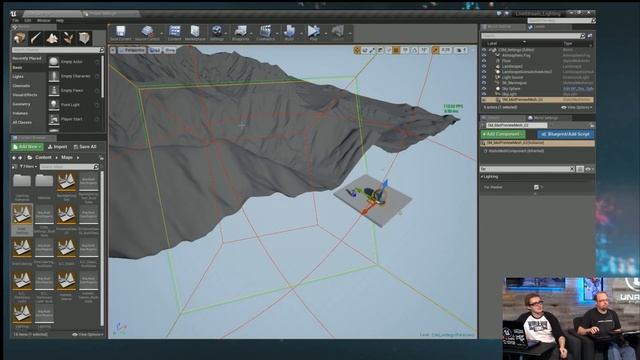Select translate transform mode in viewport
Screen dimensions: 640x360
click(358, 50)
